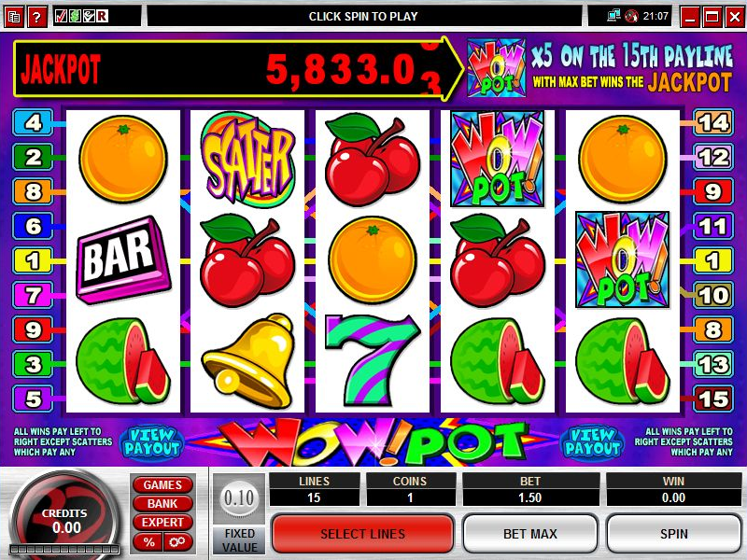Click the menu list icon top-left
The width and height of the screenshot is (747, 560).
pyautogui.click(x=14, y=17)
